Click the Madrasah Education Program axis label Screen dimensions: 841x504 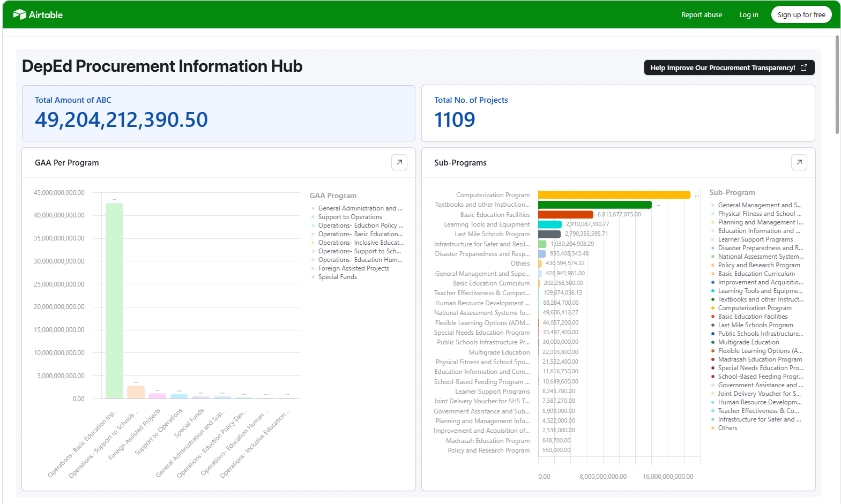(x=488, y=441)
